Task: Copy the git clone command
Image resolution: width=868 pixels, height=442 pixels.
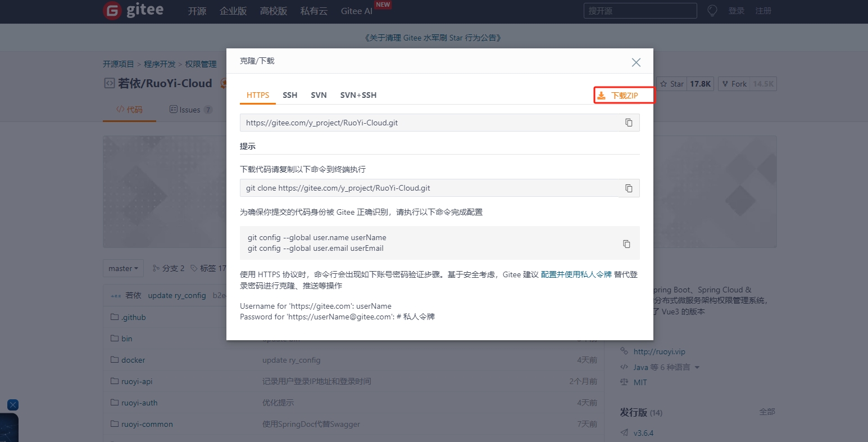Action: [x=629, y=188]
